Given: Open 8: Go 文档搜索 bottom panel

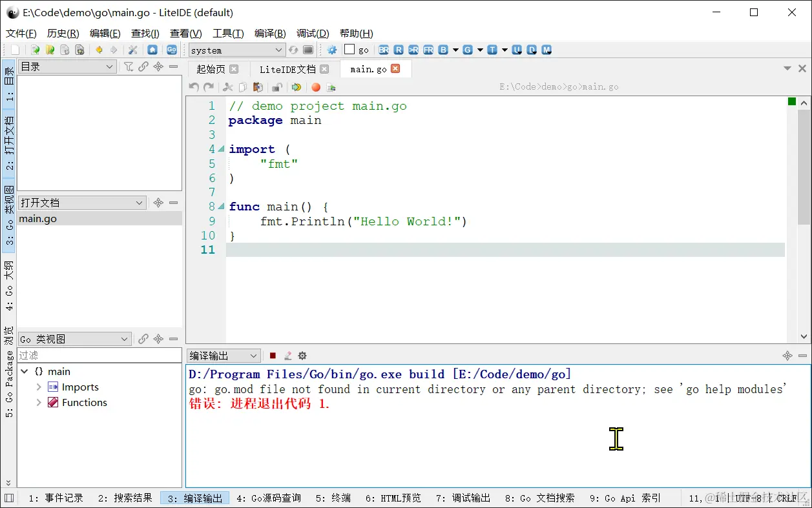Looking at the screenshot, I should coord(540,498).
